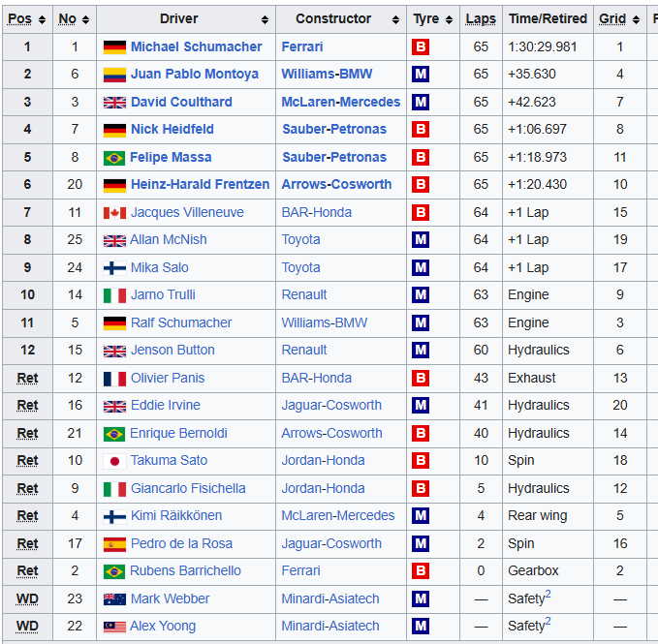
Task: Click Michelin tyre icon in Allan McNish row
Action: [421, 240]
